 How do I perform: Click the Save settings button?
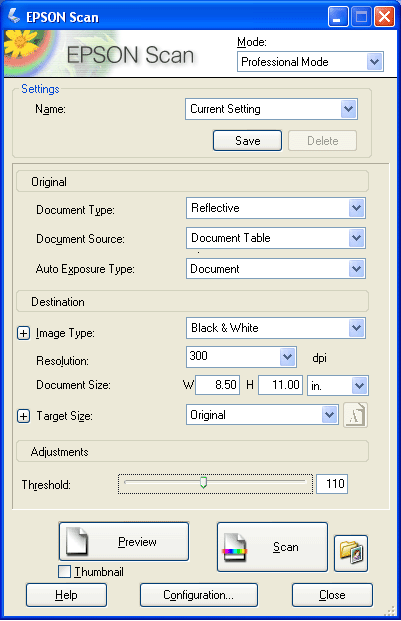pyautogui.click(x=247, y=141)
